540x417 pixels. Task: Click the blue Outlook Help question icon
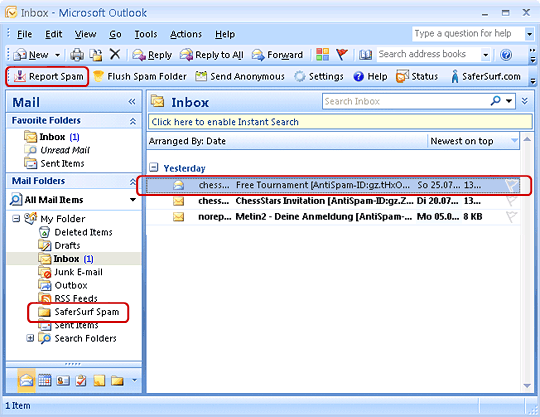(506, 55)
